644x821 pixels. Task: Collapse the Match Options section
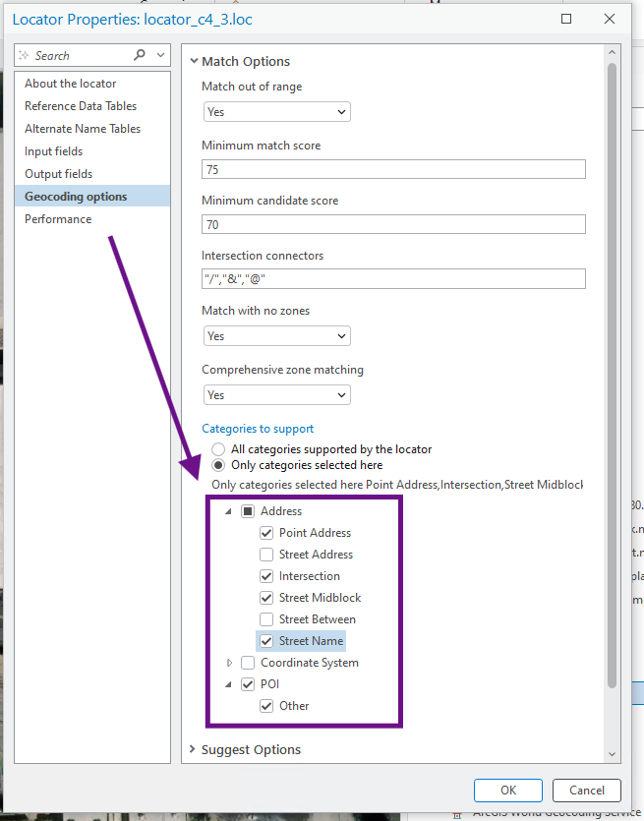[x=193, y=61]
